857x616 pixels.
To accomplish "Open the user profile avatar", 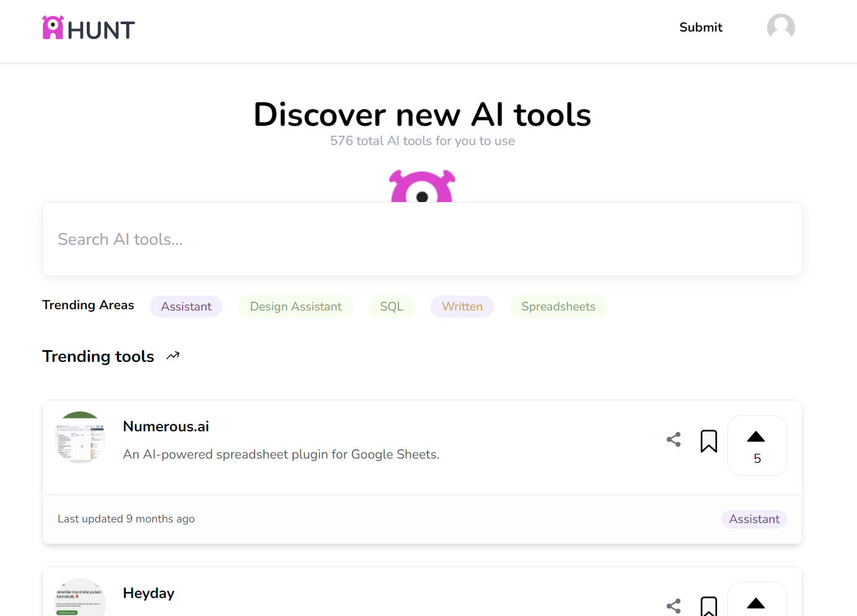I will coord(781,27).
